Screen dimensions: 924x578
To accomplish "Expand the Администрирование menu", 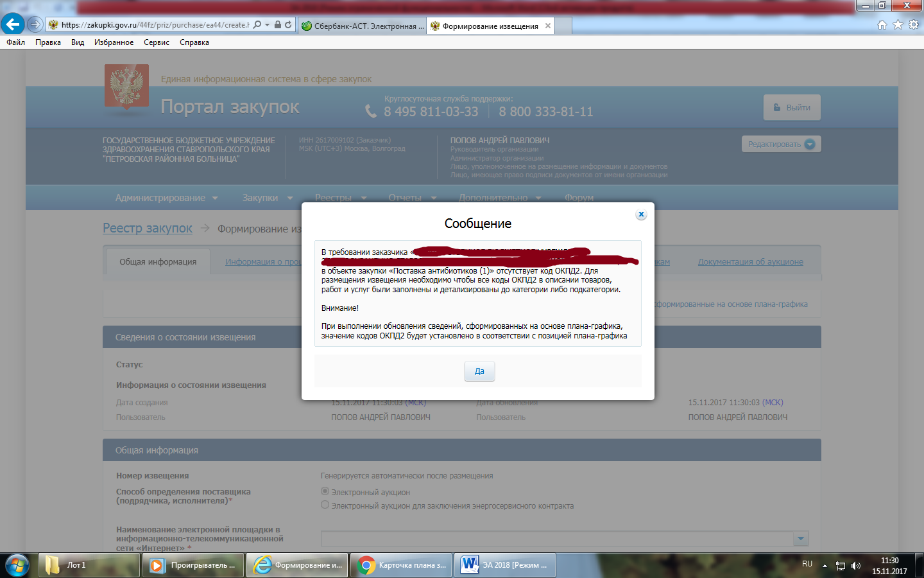I will click(166, 198).
